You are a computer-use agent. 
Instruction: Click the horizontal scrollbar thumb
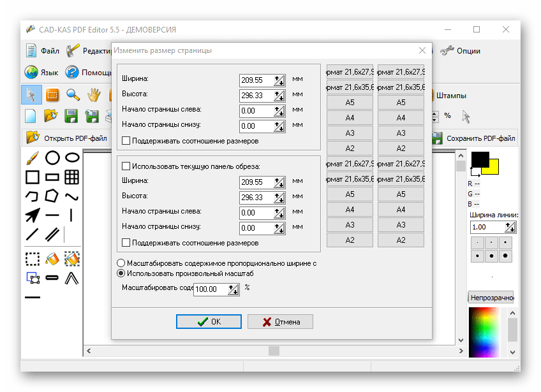pyautogui.click(x=274, y=351)
